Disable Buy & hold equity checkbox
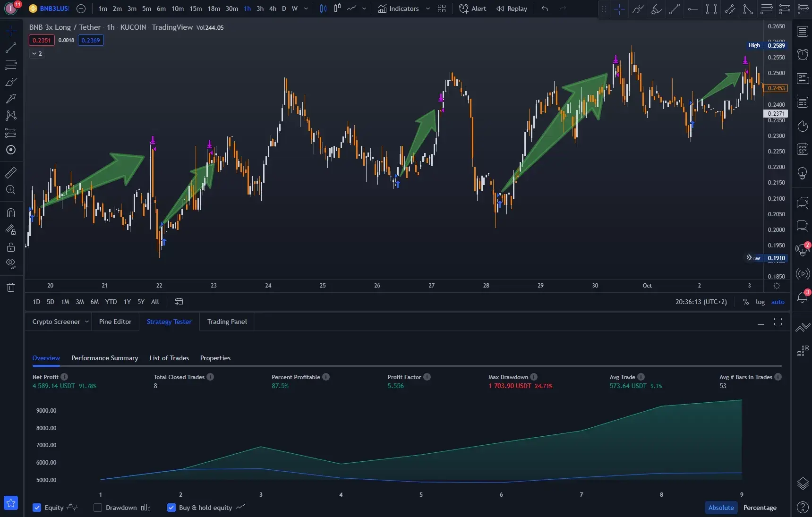 171,508
